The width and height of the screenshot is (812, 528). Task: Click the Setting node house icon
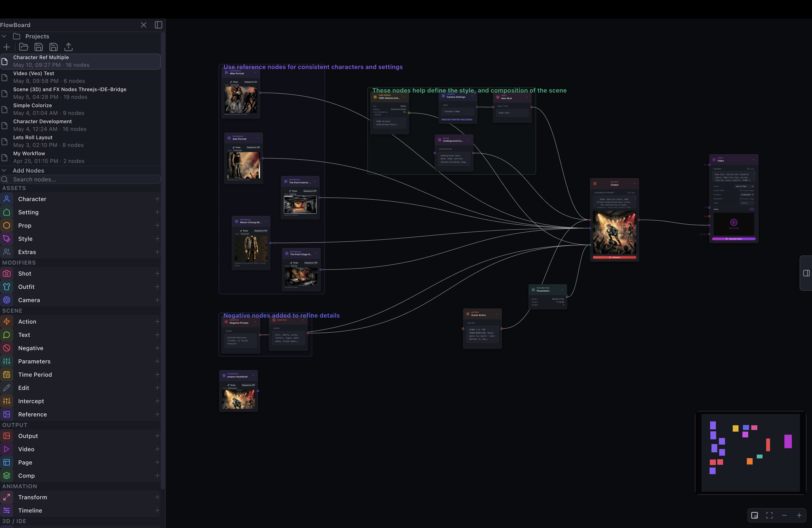tap(7, 212)
